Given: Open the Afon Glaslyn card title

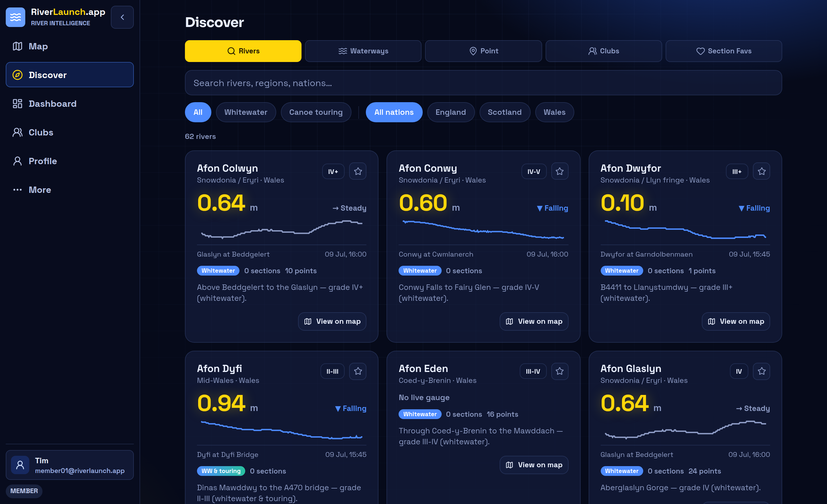Looking at the screenshot, I should tap(631, 369).
